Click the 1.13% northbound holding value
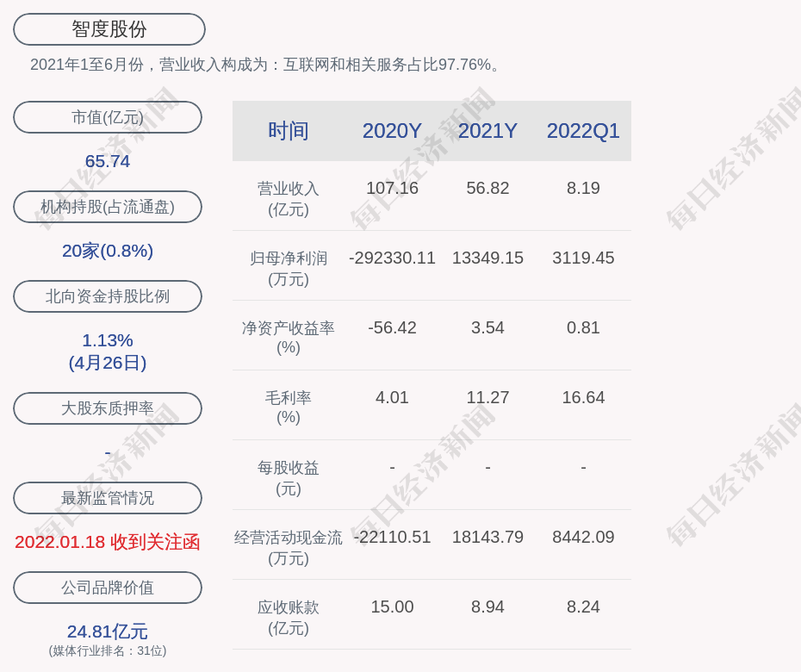The width and height of the screenshot is (801, 672). pos(108,340)
